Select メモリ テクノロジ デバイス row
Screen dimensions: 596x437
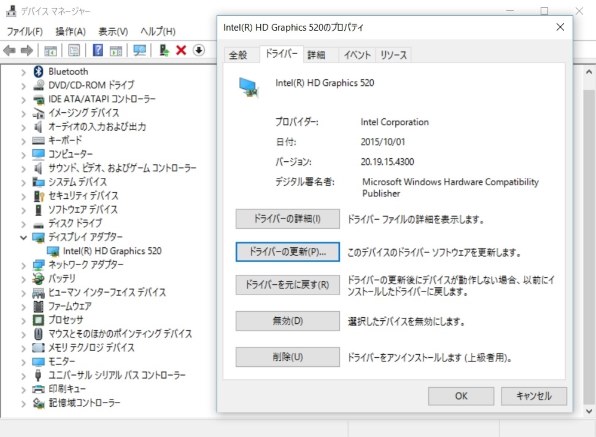91,348
